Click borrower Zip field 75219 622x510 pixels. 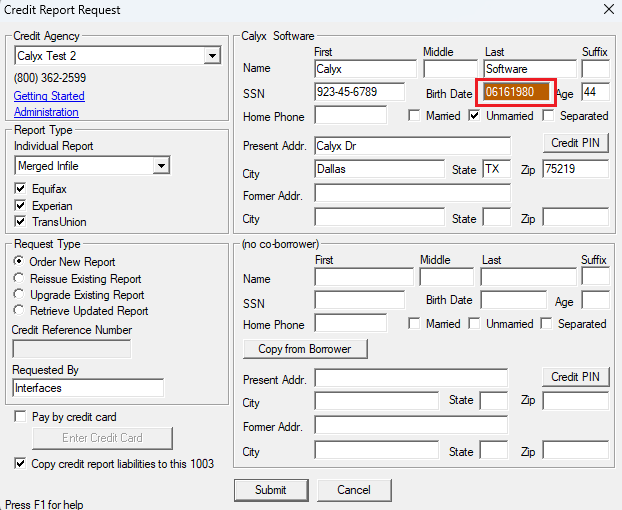[x=576, y=169]
